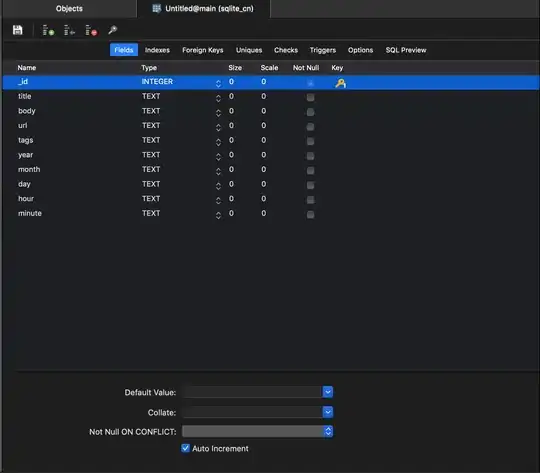The image size is (540, 473).
Task: Select the Foreign Keys tab
Action: coord(202,50)
